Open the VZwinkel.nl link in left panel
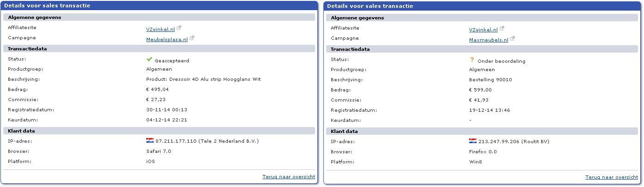The width and height of the screenshot is (644, 187). [x=160, y=29]
